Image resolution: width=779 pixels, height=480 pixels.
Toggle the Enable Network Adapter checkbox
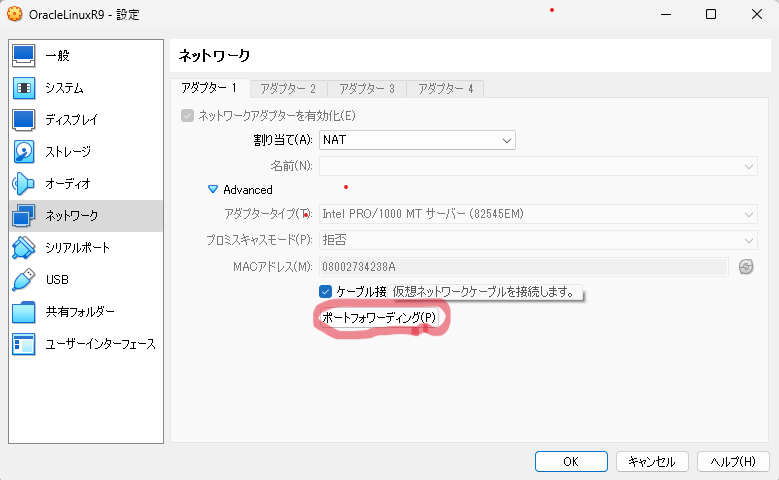coord(187,115)
